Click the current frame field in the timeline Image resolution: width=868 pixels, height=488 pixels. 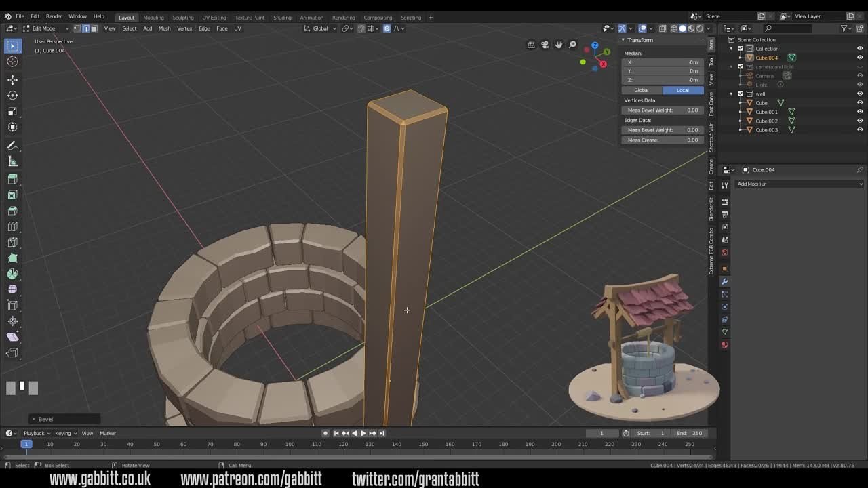tap(601, 432)
